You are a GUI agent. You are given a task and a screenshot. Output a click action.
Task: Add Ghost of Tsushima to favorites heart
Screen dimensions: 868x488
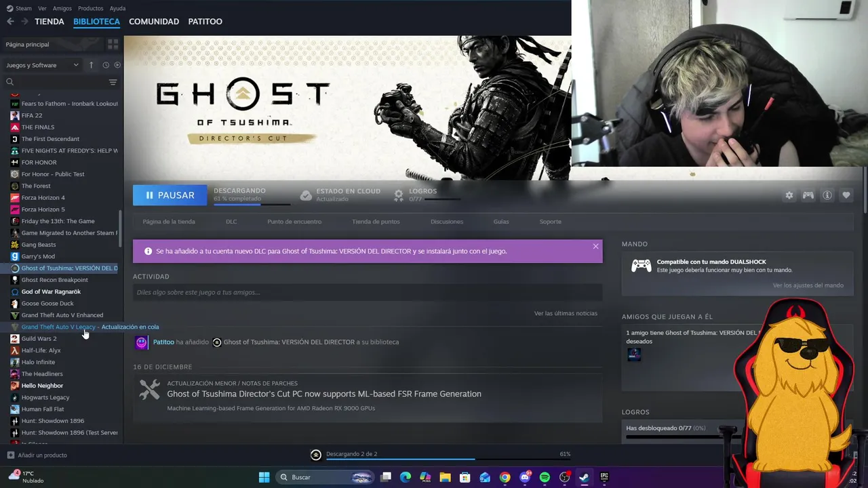pyautogui.click(x=846, y=195)
